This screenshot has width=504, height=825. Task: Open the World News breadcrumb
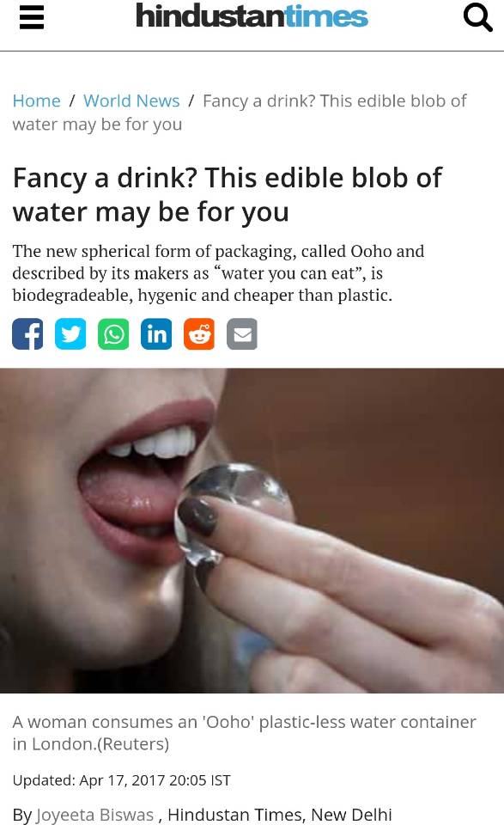pos(131,101)
